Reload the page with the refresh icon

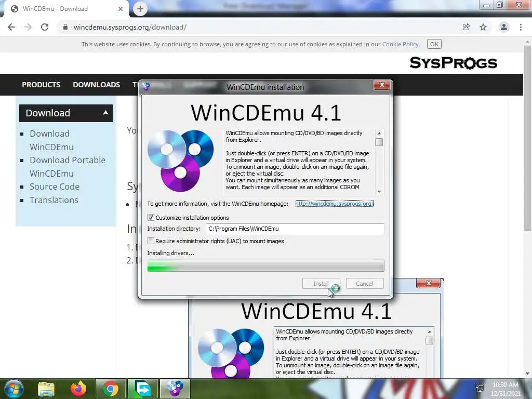point(45,27)
